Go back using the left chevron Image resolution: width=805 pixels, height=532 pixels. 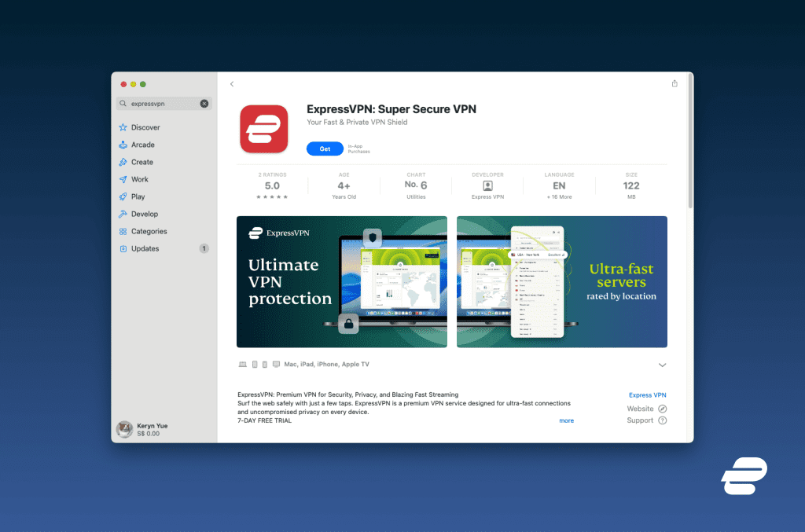[x=231, y=83]
